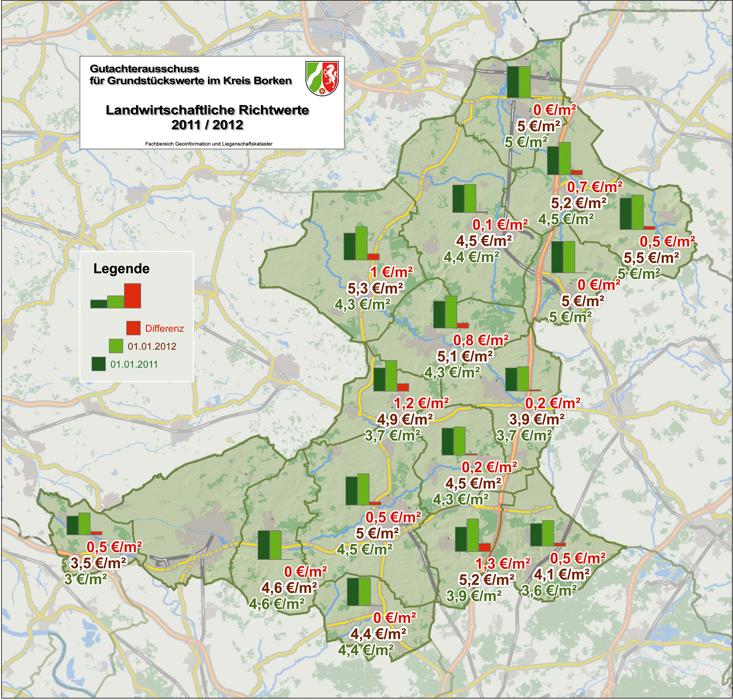
Task: Click the bar chart above the 3,5 €/m² label
Action: 84,524
